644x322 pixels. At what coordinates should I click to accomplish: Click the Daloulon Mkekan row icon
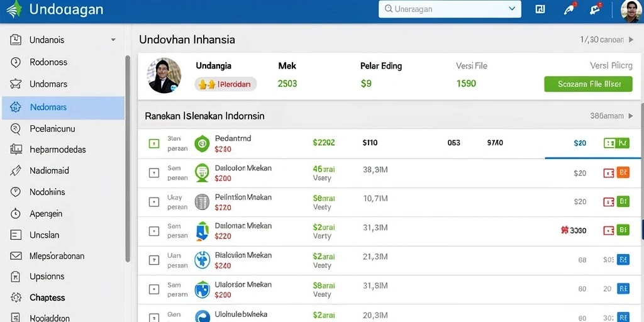[202, 172]
